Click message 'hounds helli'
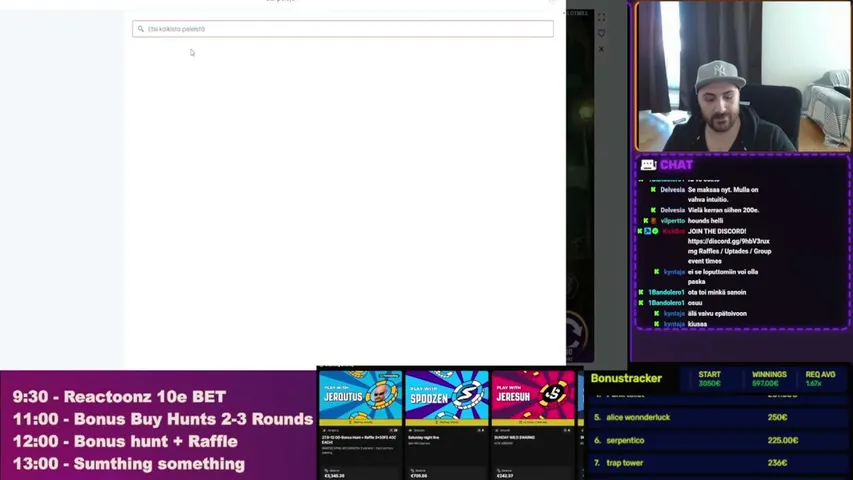Screen dimensions: 853x480 pos(705,221)
